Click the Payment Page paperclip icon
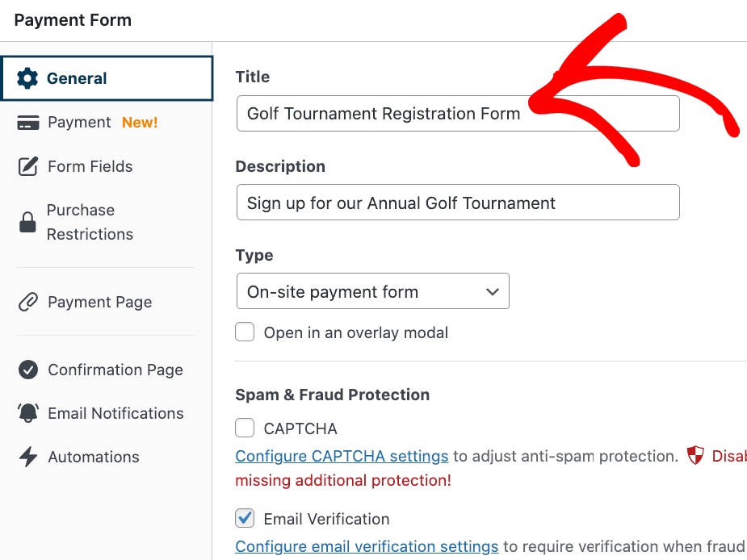Viewport: 747px width, 560px height. point(28,303)
